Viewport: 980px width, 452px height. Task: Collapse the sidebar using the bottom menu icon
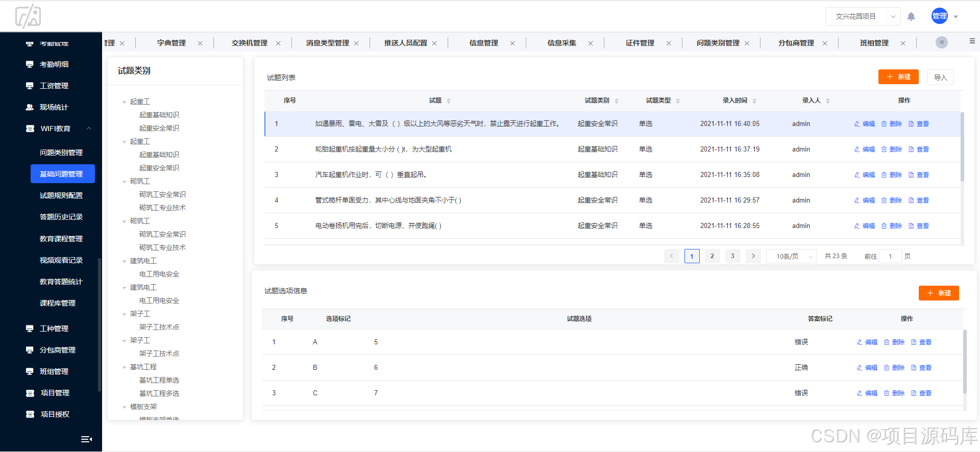(x=87, y=439)
